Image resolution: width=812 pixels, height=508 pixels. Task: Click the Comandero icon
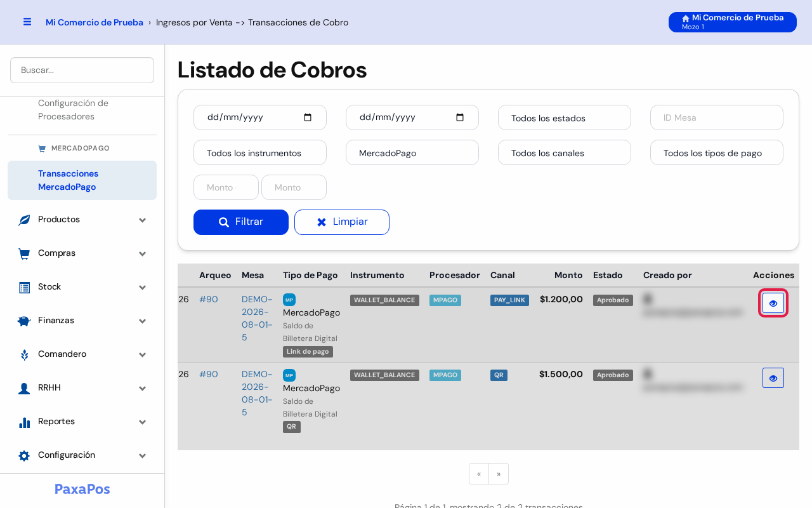[24, 354]
